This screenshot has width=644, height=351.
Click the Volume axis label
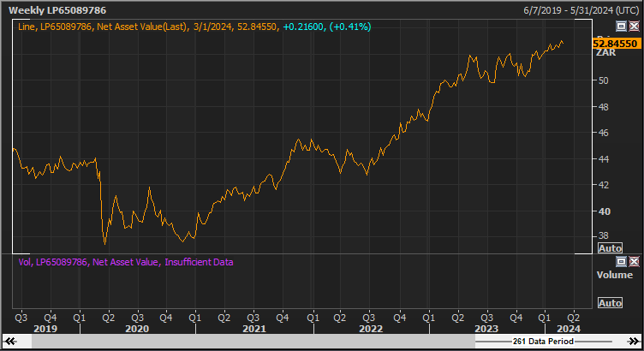point(614,275)
